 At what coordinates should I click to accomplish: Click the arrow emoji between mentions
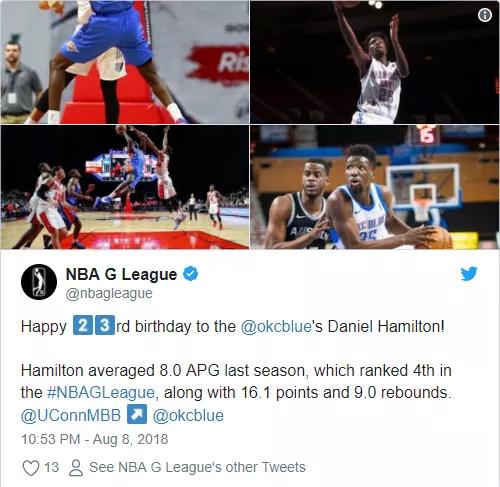137,414
